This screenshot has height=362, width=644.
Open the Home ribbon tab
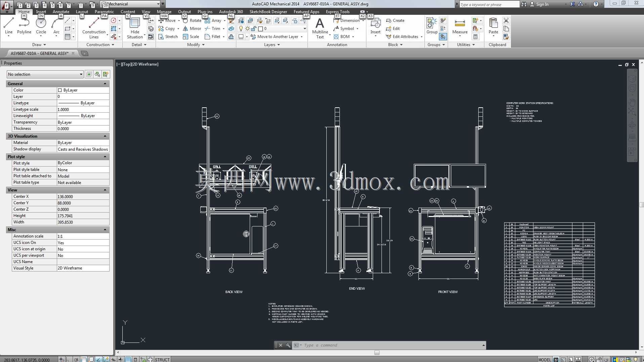click(24, 11)
